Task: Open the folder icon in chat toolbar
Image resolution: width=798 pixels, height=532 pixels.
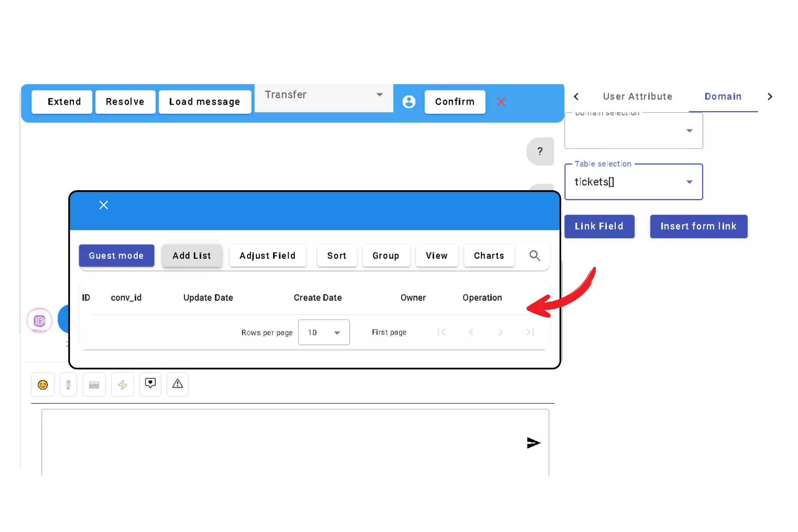Action: coord(94,384)
